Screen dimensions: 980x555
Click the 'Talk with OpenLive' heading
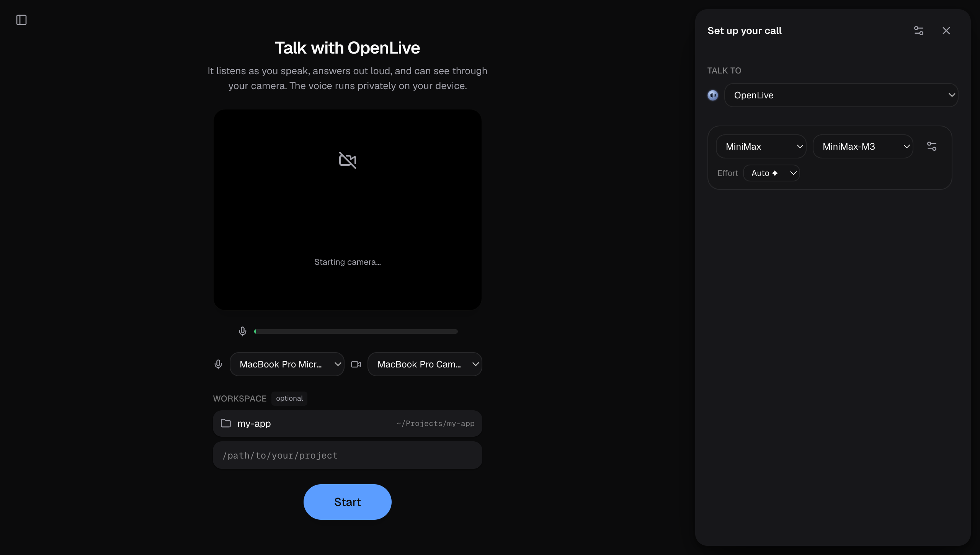tap(348, 48)
